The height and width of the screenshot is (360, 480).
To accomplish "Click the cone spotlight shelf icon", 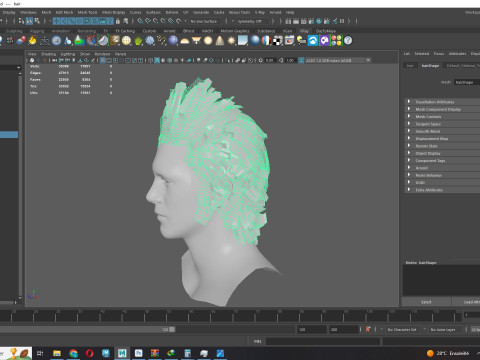I will (220, 40).
